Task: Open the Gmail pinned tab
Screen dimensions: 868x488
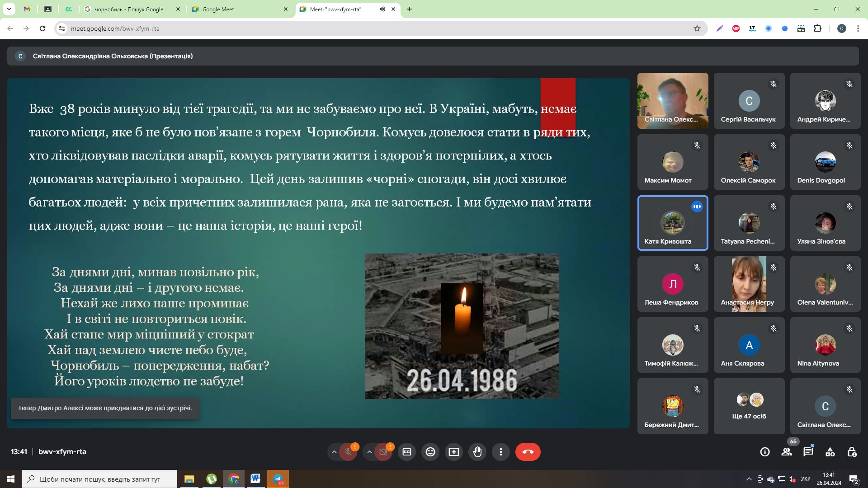Action: pyautogui.click(x=27, y=9)
